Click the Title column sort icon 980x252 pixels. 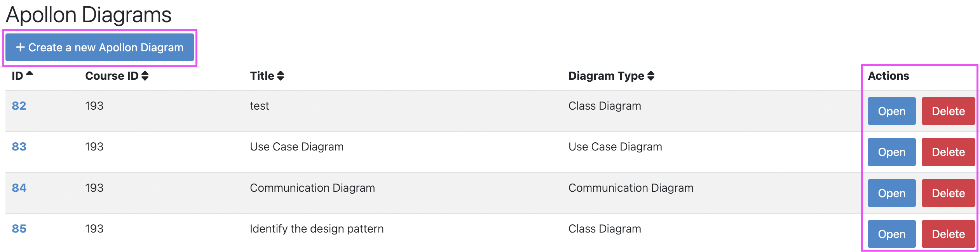[x=280, y=76]
